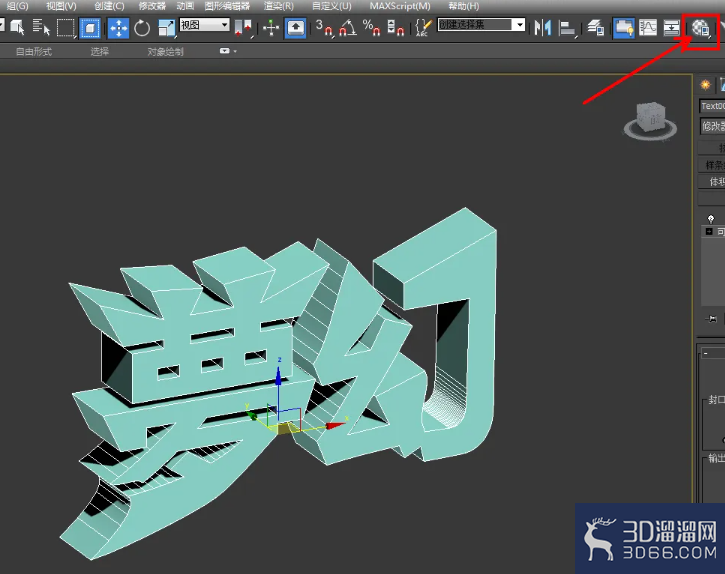
Task: Open the Layer Manager icon
Action: pyautogui.click(x=596, y=28)
